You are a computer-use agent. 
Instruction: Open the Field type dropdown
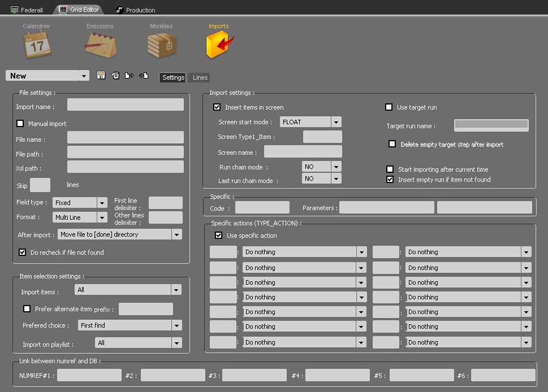click(102, 203)
